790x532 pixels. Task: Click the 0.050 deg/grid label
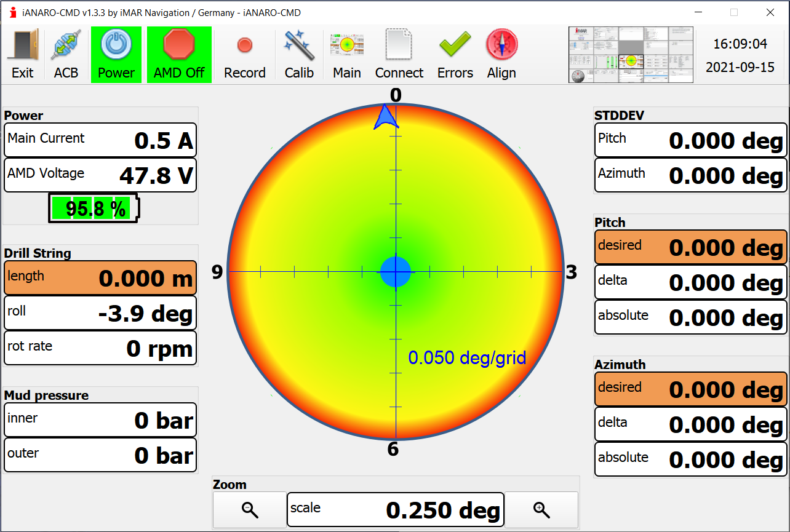point(467,357)
